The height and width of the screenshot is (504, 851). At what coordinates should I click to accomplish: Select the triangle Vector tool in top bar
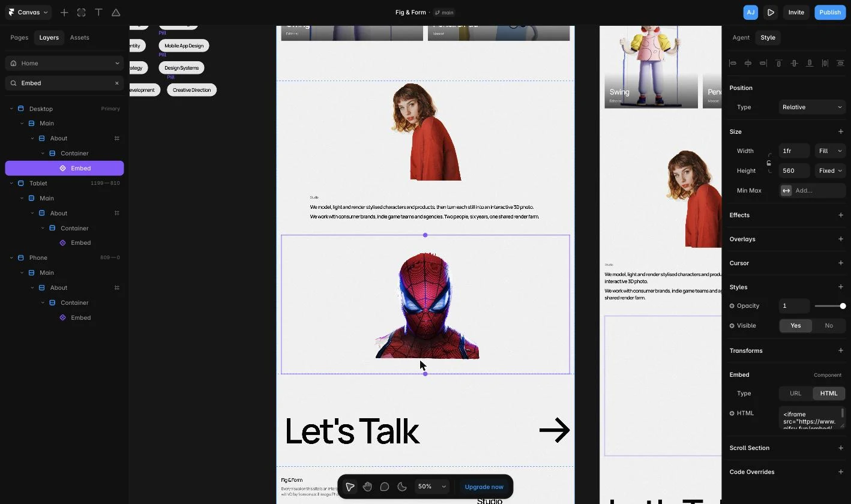[x=116, y=12]
